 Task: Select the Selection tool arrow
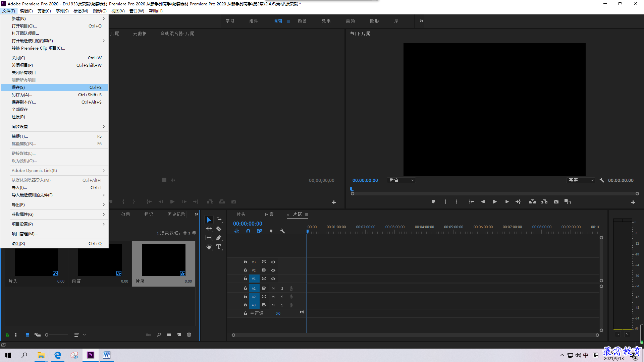point(209,220)
